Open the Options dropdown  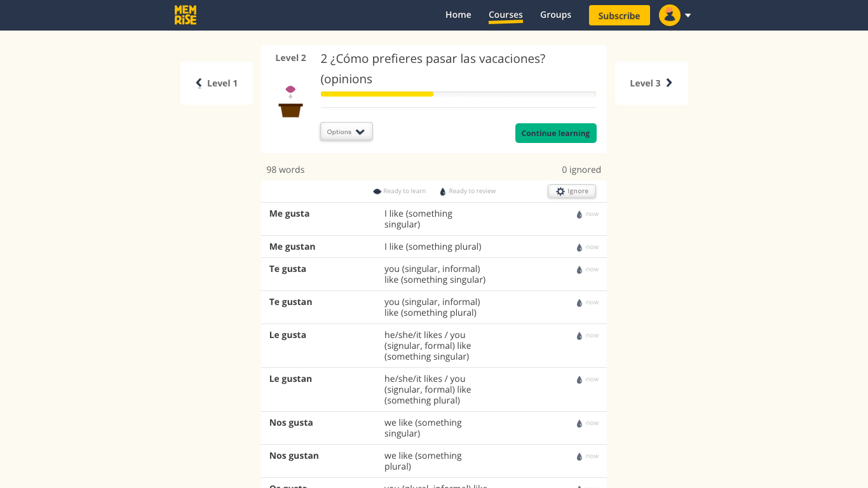click(346, 131)
